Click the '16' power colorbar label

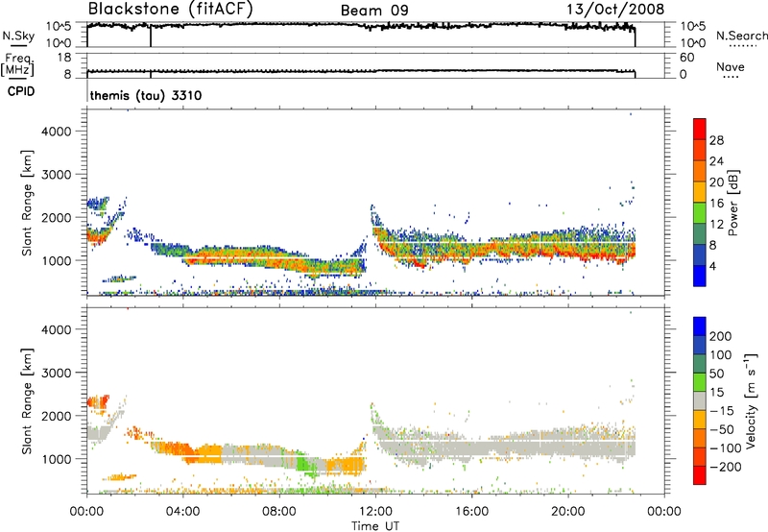click(x=716, y=204)
